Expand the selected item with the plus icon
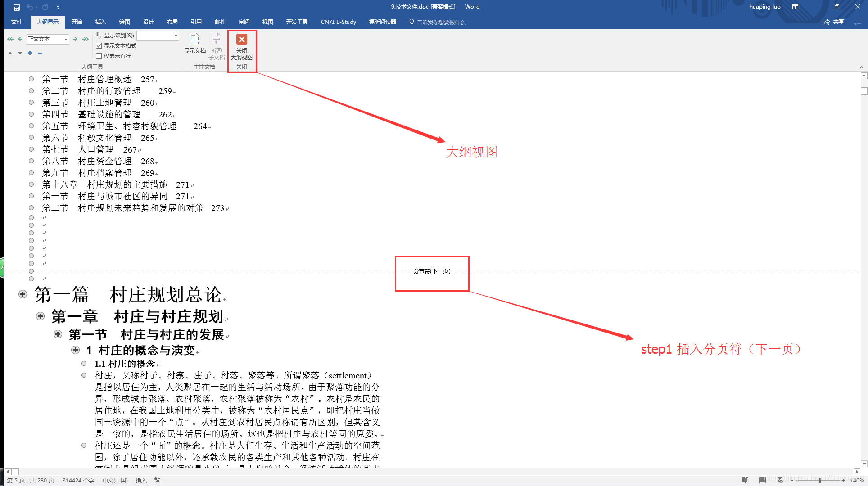 point(30,53)
